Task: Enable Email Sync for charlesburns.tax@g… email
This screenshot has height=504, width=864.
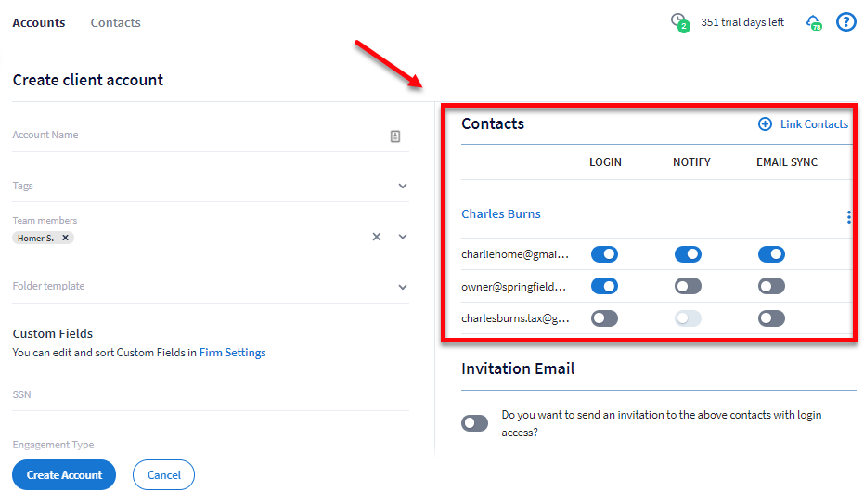Action: pyautogui.click(x=771, y=317)
